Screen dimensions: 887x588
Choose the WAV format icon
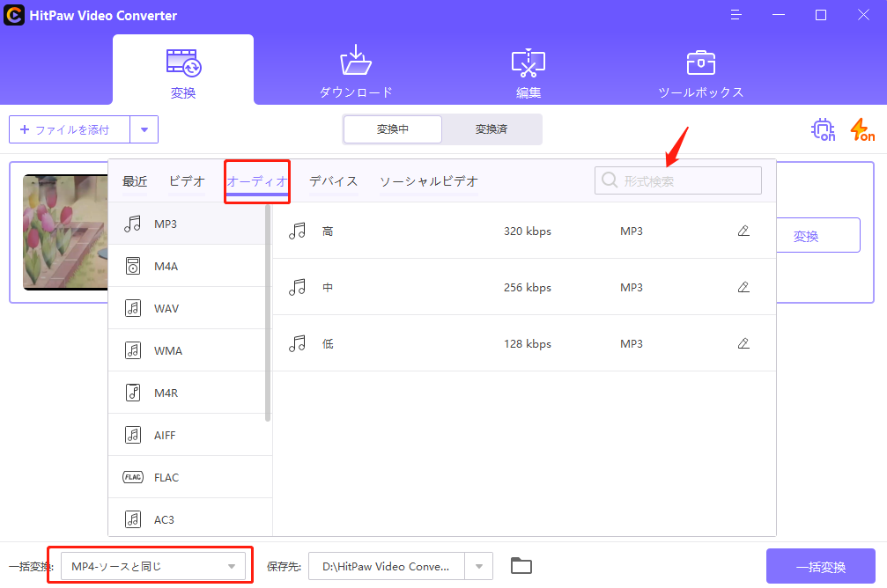pyautogui.click(x=132, y=308)
